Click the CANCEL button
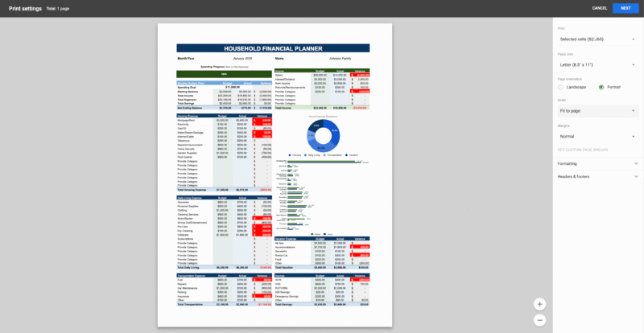 [x=600, y=8]
